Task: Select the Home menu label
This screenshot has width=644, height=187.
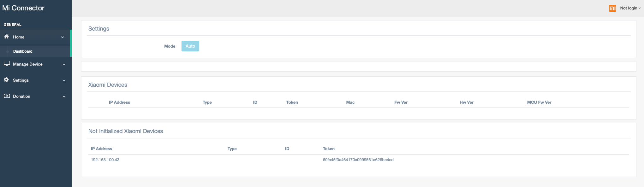Action: [19, 37]
